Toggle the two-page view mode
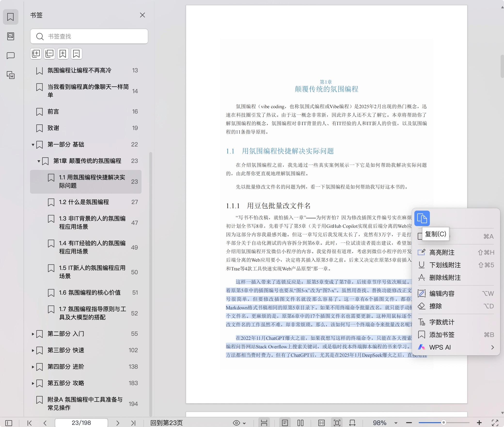 pos(300,423)
